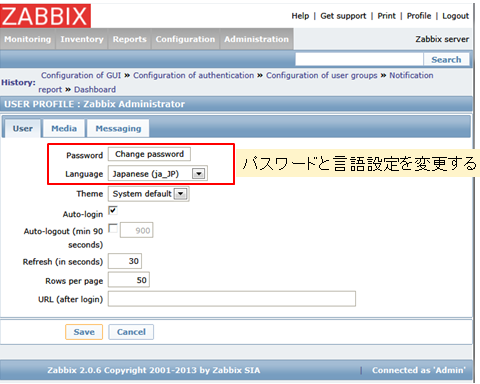The width and height of the screenshot is (480, 384).
Task: Open the Configuration menu
Action: click(185, 39)
